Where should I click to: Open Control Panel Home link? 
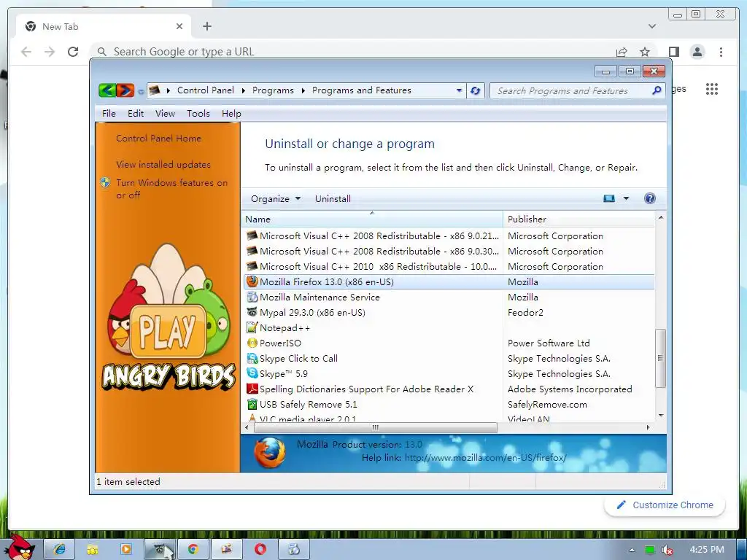pos(158,138)
